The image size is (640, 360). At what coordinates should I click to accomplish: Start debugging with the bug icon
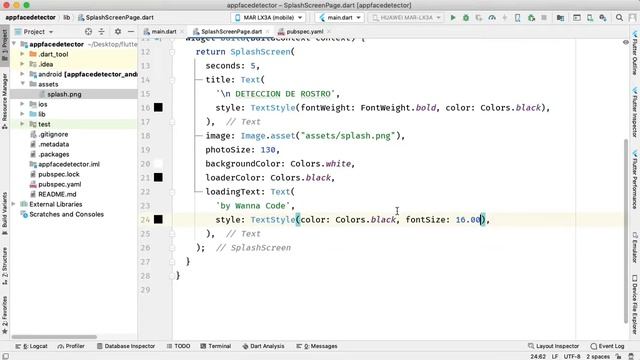466,18
